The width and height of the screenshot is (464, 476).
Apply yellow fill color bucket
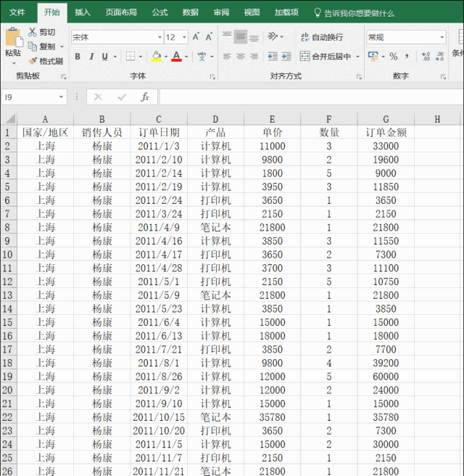tap(157, 56)
